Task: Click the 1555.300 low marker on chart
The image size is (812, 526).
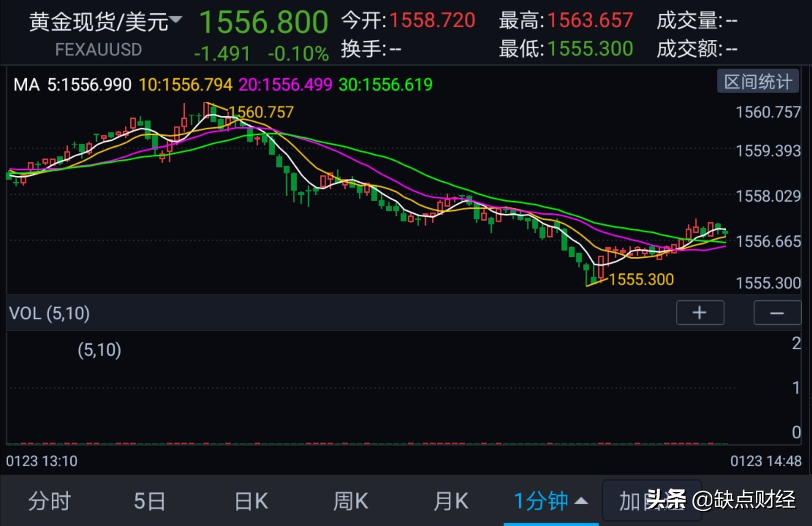Action: [640, 280]
